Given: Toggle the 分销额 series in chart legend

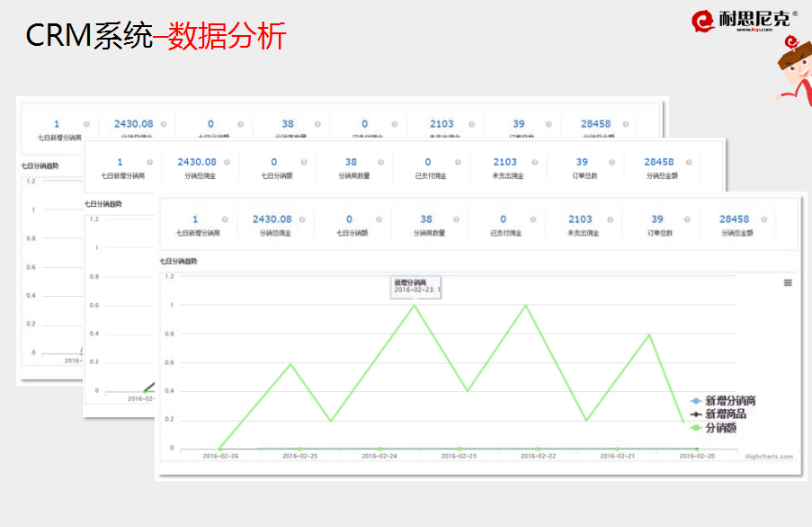Looking at the screenshot, I should click(x=713, y=428).
